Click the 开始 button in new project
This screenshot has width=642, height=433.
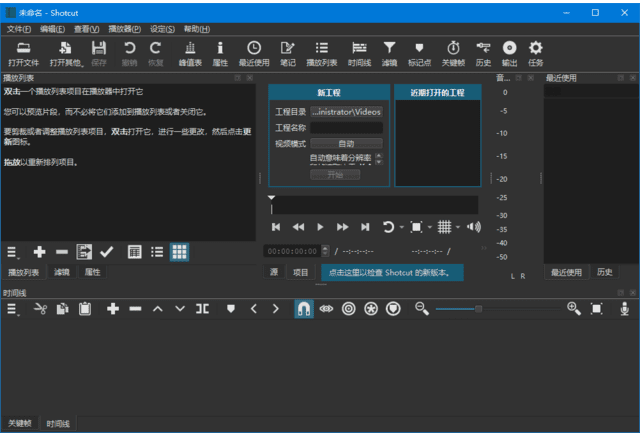pyautogui.click(x=335, y=175)
